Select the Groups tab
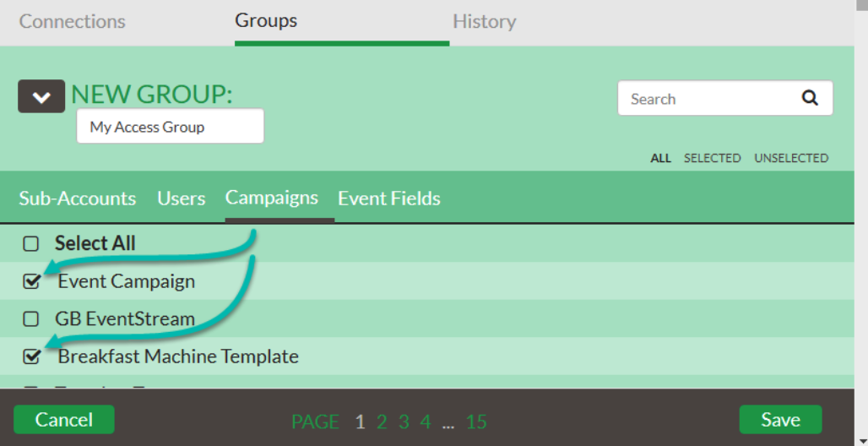868x446 pixels. (x=266, y=20)
